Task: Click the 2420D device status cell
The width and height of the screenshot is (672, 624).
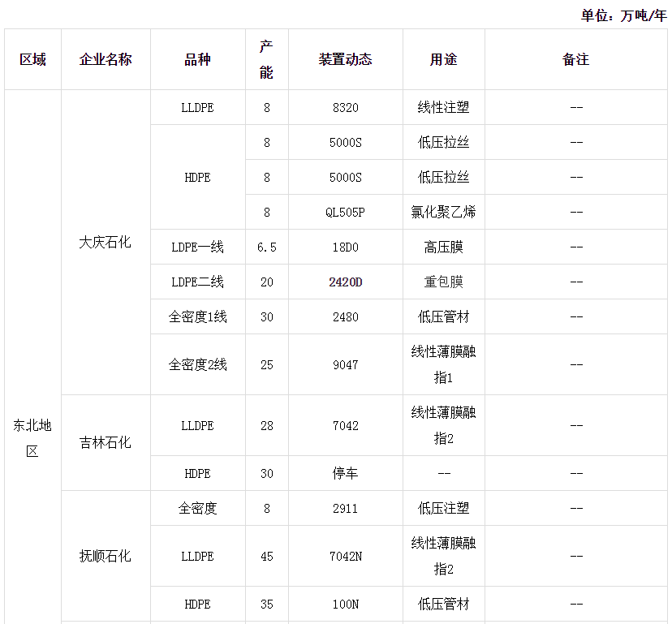Action: click(x=346, y=282)
